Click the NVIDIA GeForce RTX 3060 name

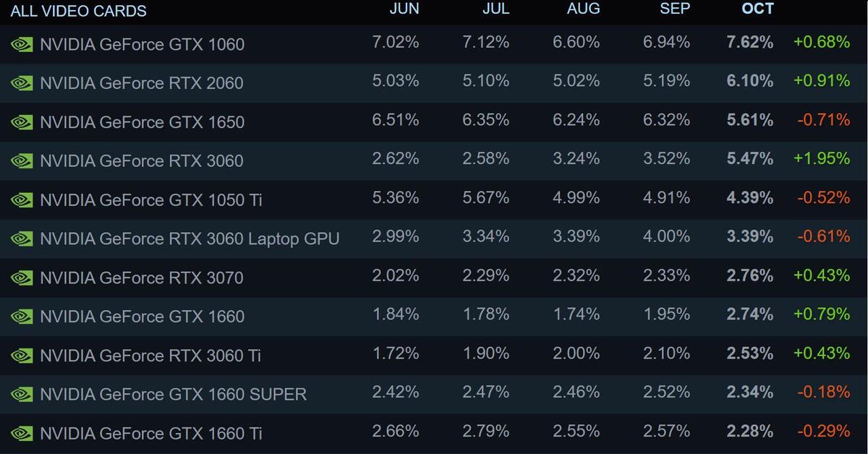[142, 160]
